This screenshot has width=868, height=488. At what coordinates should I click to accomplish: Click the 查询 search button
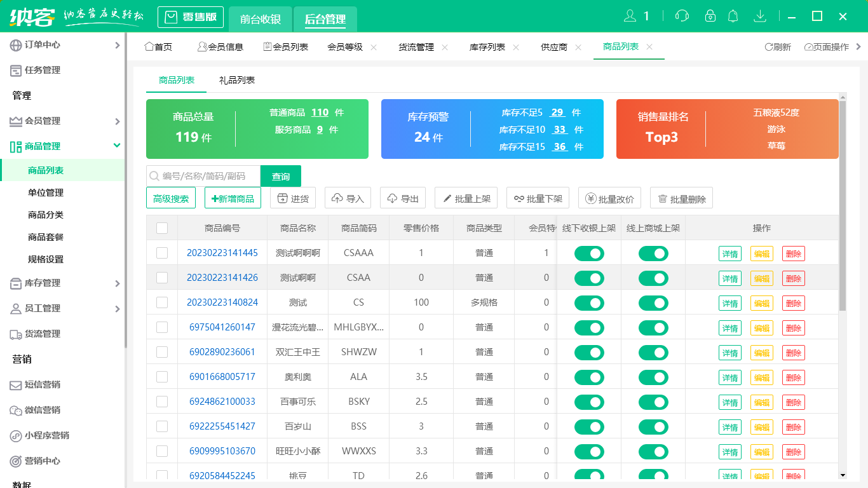tap(280, 176)
